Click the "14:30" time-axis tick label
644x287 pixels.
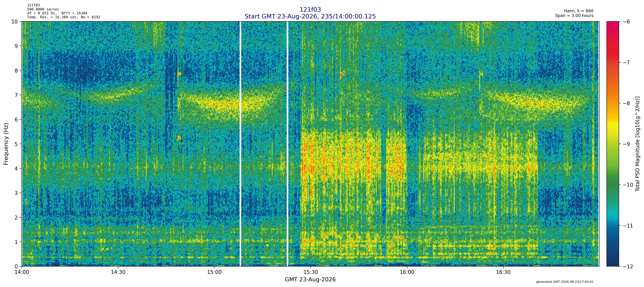[x=118, y=272]
